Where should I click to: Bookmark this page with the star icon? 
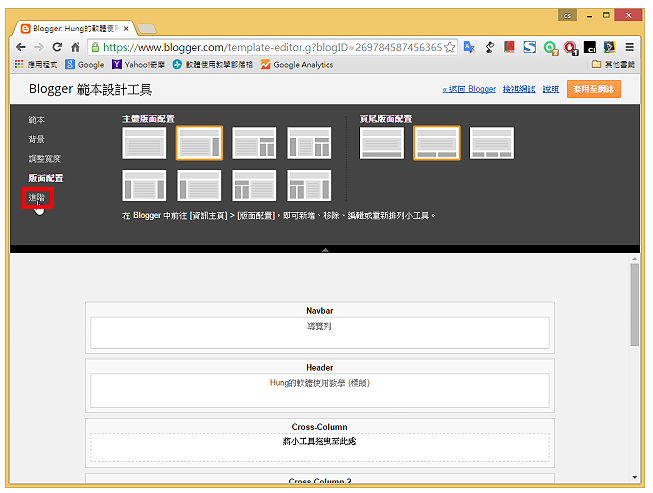449,47
